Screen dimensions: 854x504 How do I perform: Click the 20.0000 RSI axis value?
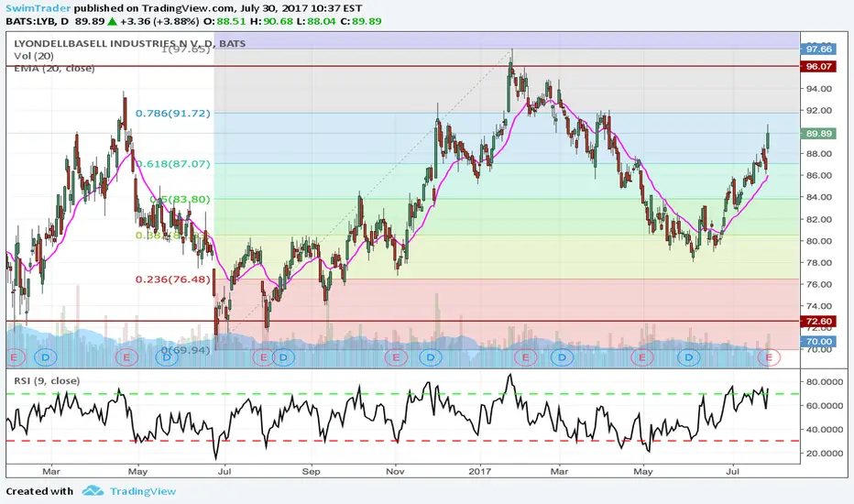(825, 454)
